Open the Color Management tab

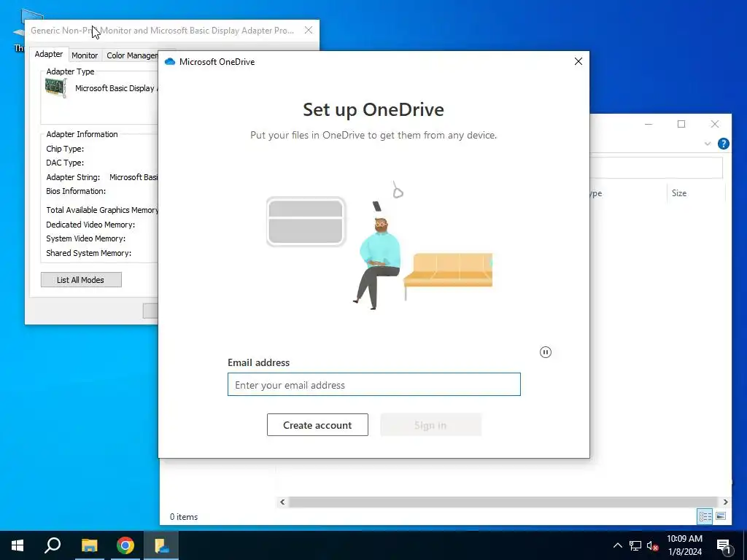(132, 55)
